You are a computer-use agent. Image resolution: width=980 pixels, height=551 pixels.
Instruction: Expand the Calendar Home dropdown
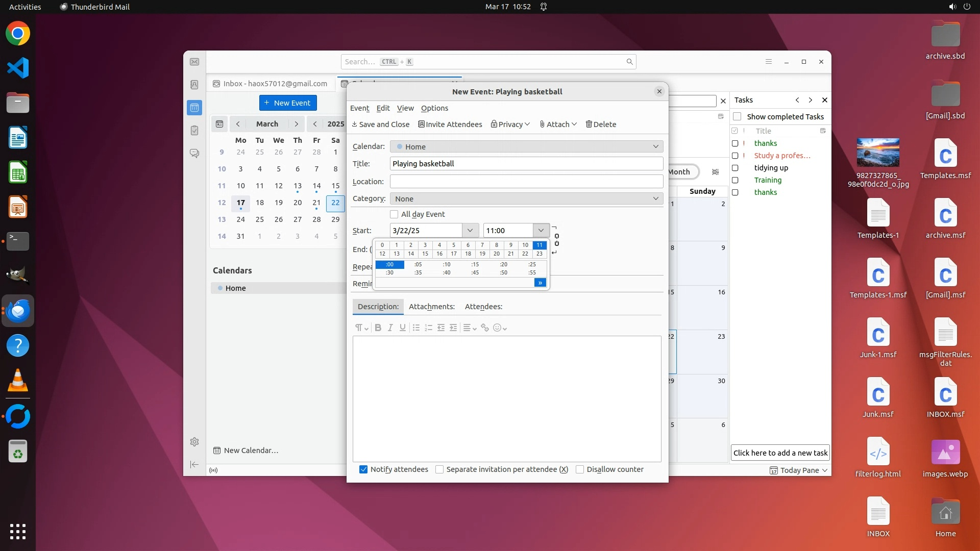pos(526,147)
